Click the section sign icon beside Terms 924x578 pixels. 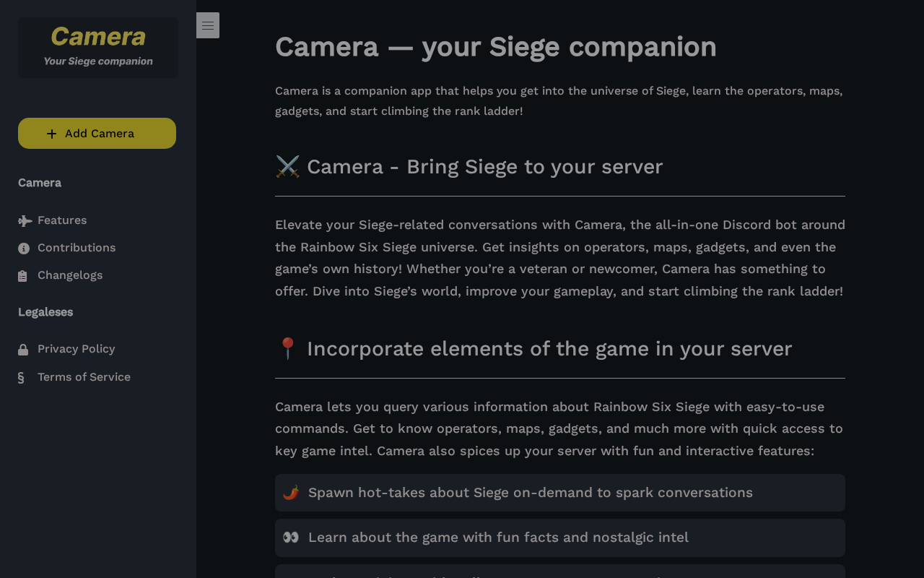coord(21,377)
